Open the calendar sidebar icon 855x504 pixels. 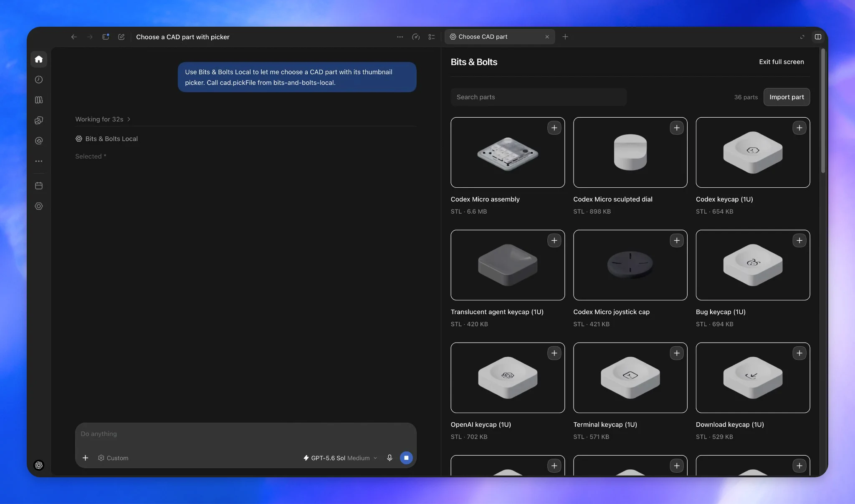tap(39, 186)
